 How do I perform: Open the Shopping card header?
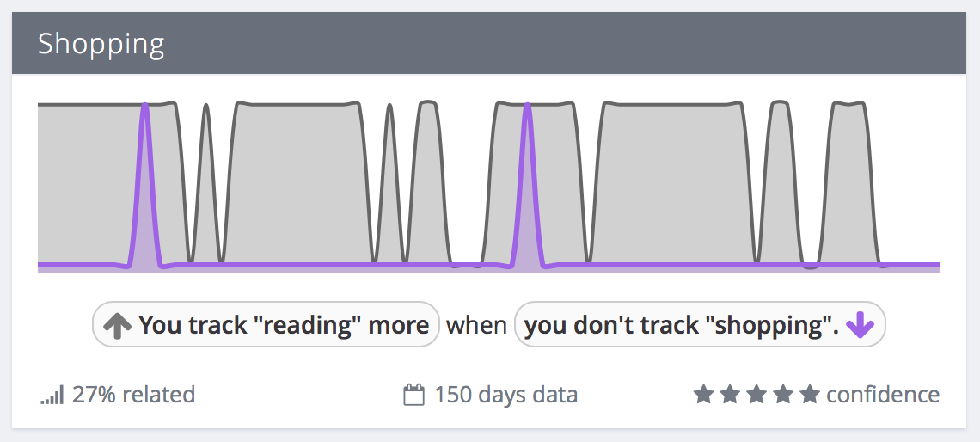click(x=489, y=43)
